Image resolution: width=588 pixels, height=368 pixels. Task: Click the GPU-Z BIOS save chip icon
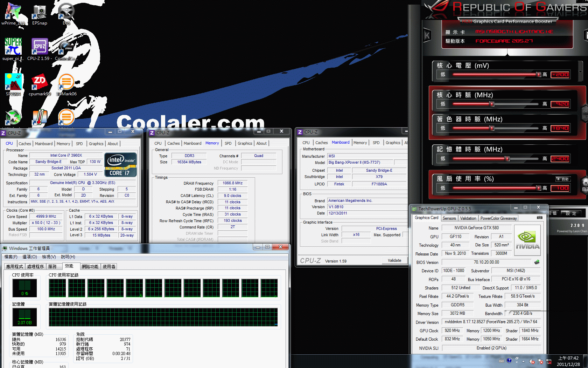pyautogui.click(x=537, y=262)
